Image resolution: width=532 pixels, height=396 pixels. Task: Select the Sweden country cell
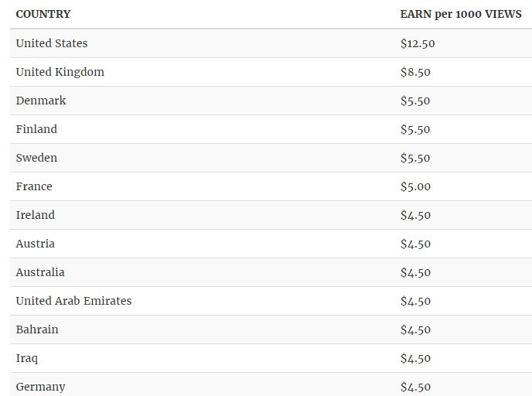click(36, 158)
